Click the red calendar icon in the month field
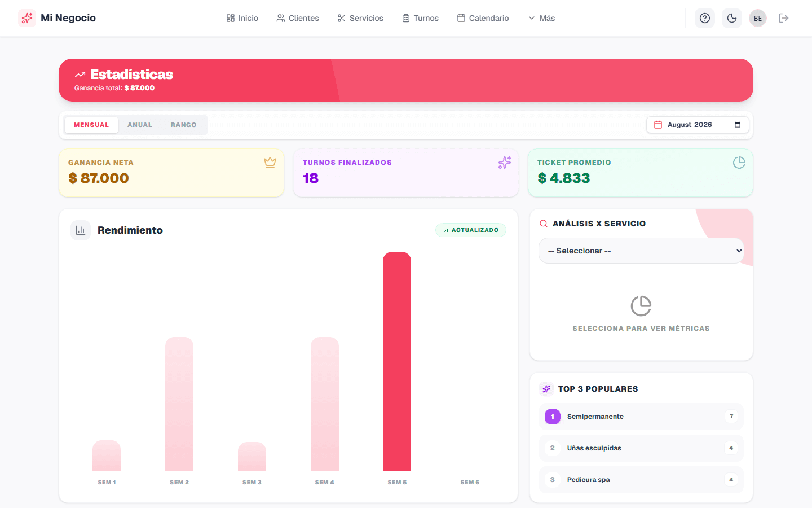Image resolution: width=812 pixels, height=508 pixels. (658, 125)
